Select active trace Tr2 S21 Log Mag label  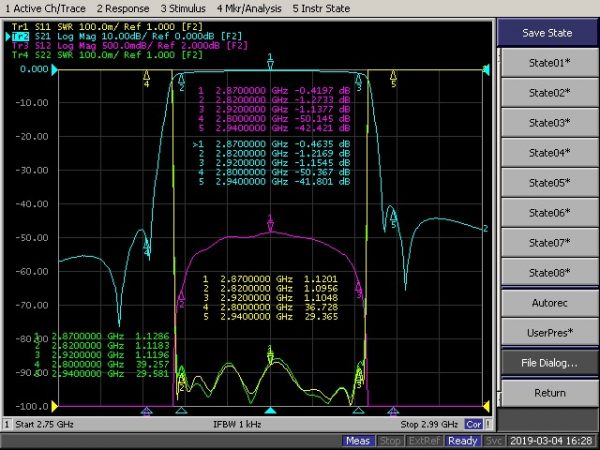click(x=127, y=36)
